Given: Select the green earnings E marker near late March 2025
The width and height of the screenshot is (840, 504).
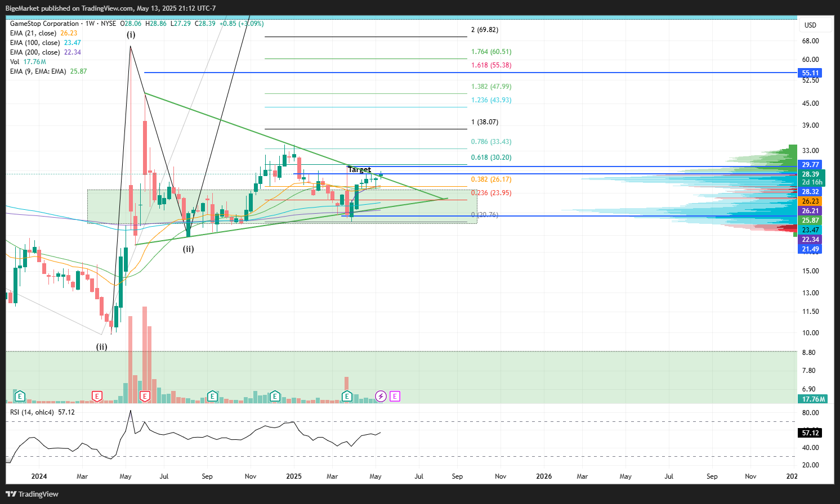Looking at the screenshot, I should [x=347, y=397].
